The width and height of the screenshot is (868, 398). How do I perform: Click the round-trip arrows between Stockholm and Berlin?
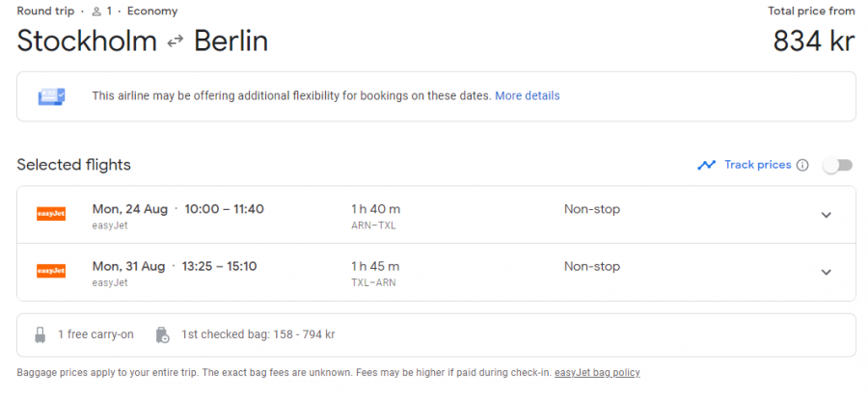click(175, 42)
